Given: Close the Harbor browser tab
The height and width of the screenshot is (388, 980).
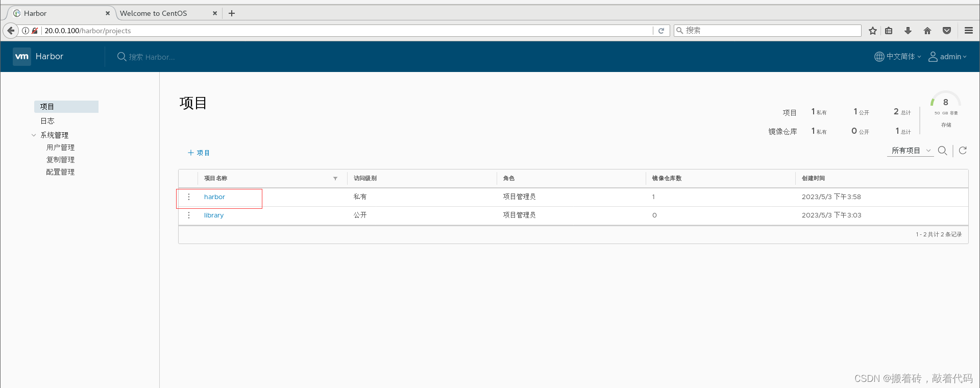Looking at the screenshot, I should click(x=108, y=13).
